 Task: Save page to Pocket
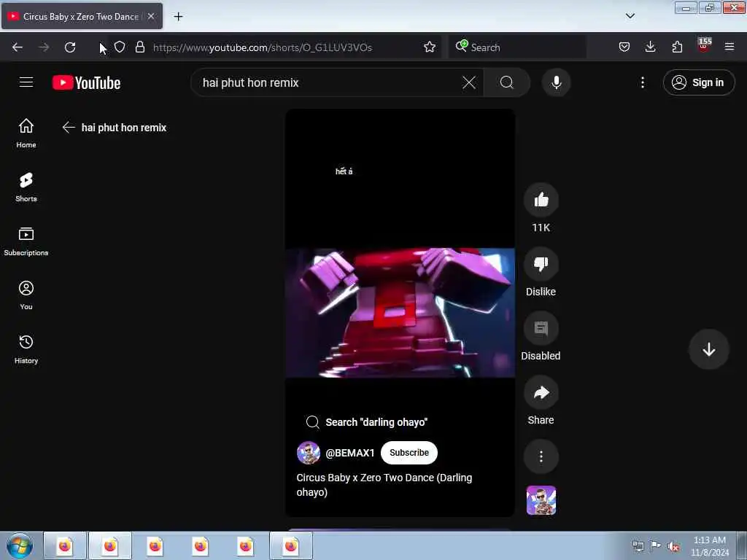tap(624, 47)
